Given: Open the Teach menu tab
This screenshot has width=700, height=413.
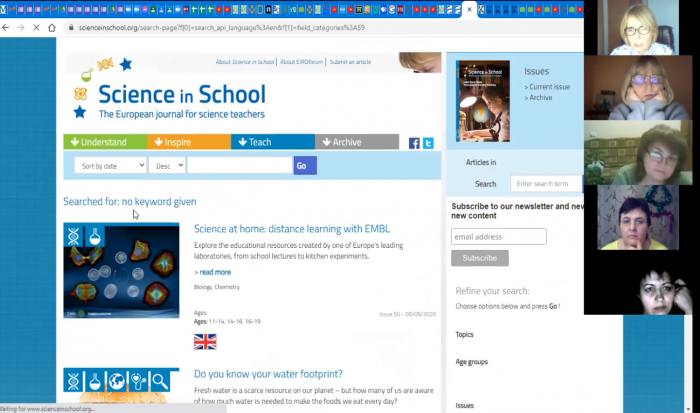Looking at the screenshot, I should point(272,142).
